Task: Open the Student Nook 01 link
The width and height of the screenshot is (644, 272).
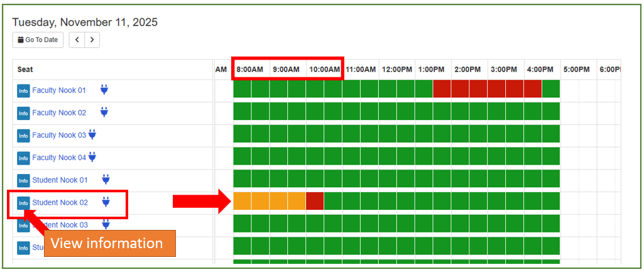Action: coord(60,180)
